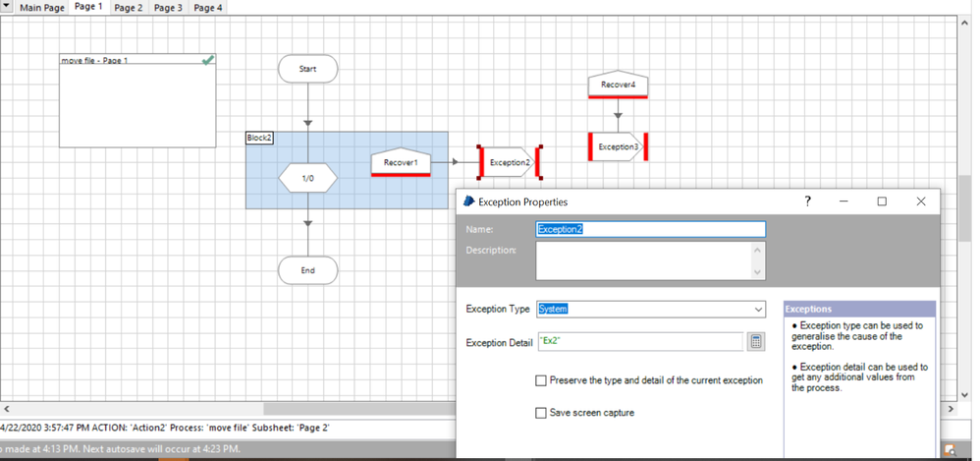Select the Start stage on the canvas
The width and height of the screenshot is (980, 461).
point(308,69)
